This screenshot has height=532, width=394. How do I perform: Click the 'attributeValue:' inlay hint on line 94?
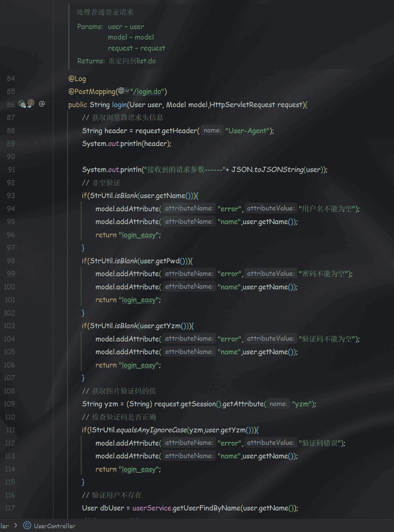point(270,208)
